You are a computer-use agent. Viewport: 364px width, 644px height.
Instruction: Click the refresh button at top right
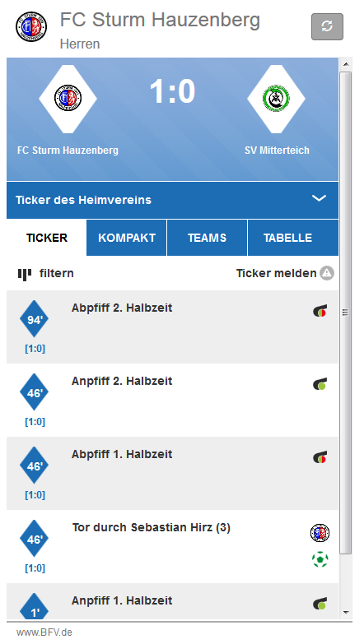pos(327,26)
